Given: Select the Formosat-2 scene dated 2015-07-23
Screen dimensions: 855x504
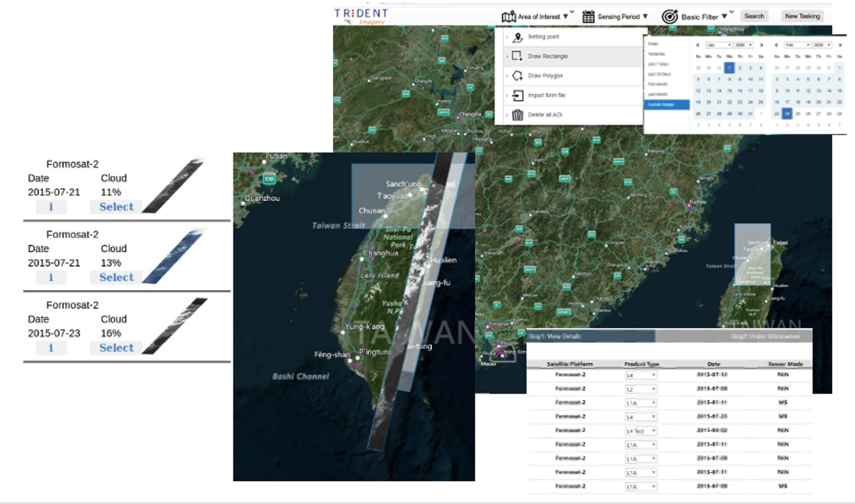Looking at the screenshot, I should (116, 348).
